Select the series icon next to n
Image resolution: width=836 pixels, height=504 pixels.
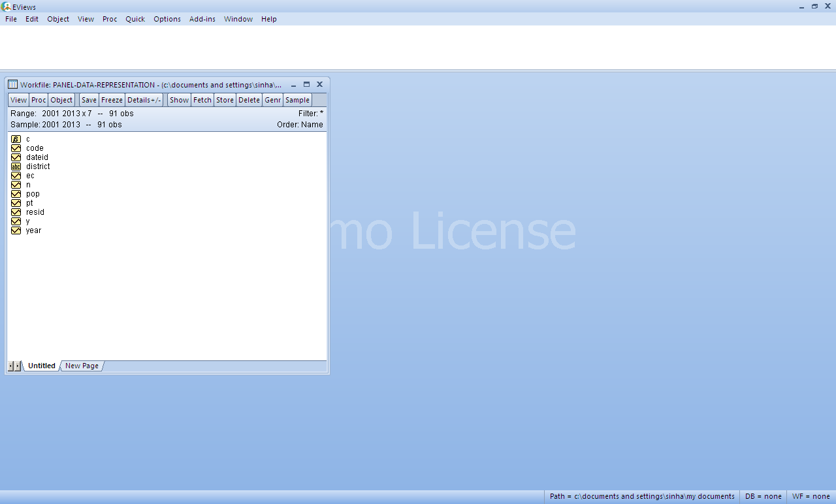click(16, 185)
